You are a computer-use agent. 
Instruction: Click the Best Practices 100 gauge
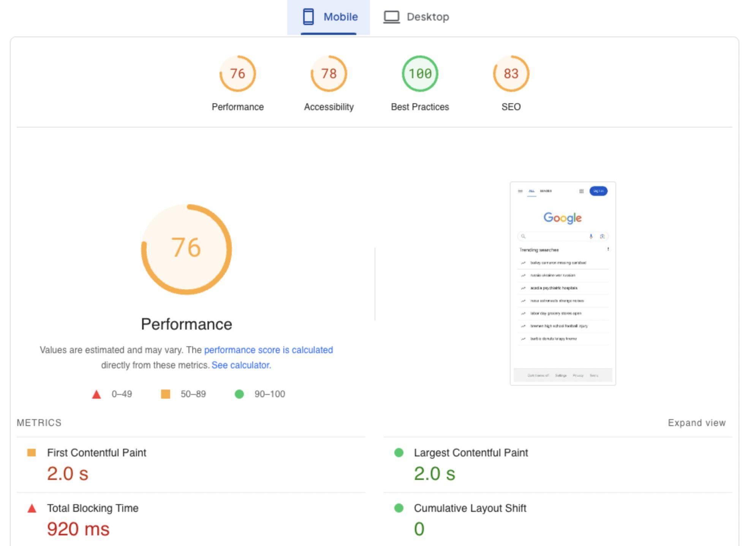click(x=420, y=74)
